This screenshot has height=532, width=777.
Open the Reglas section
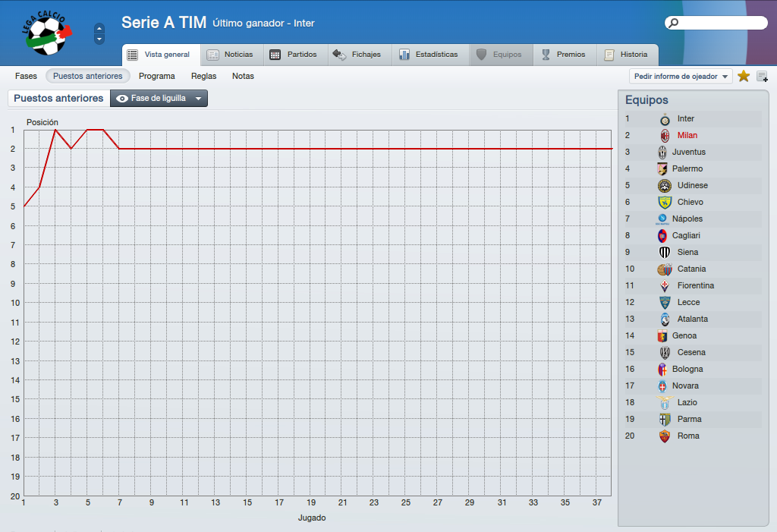(203, 76)
